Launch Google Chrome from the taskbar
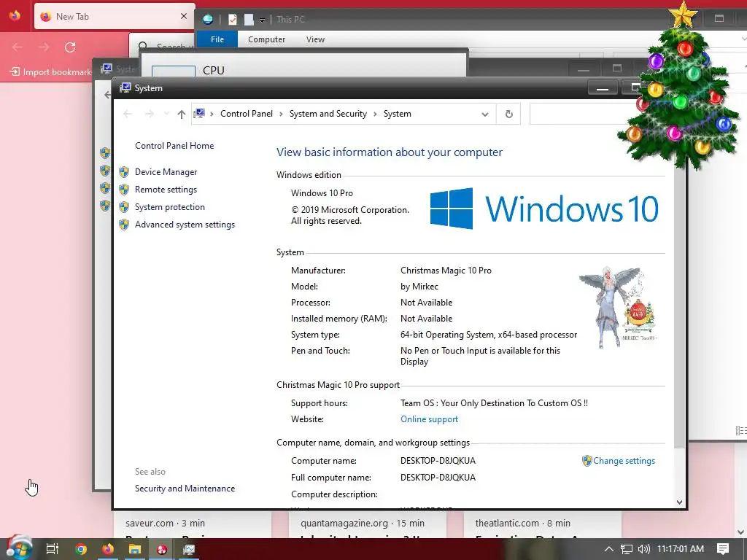The image size is (747, 560). pos(80,549)
